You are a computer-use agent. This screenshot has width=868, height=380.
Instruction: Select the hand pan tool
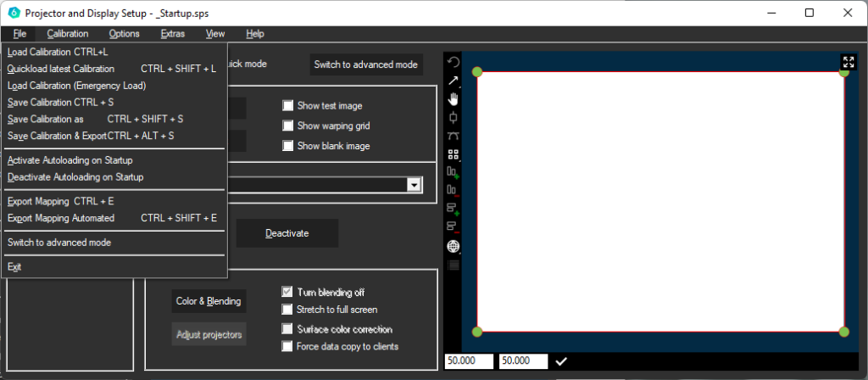[453, 98]
